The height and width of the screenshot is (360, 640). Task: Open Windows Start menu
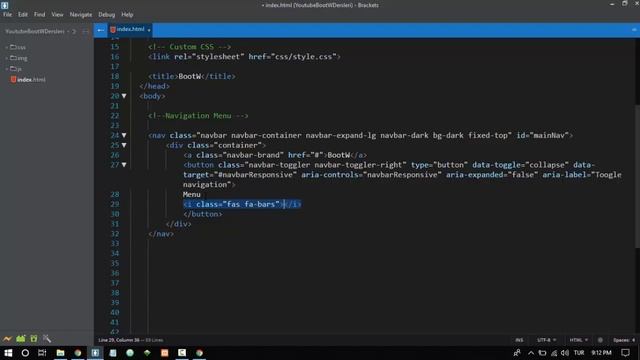(x=8, y=353)
